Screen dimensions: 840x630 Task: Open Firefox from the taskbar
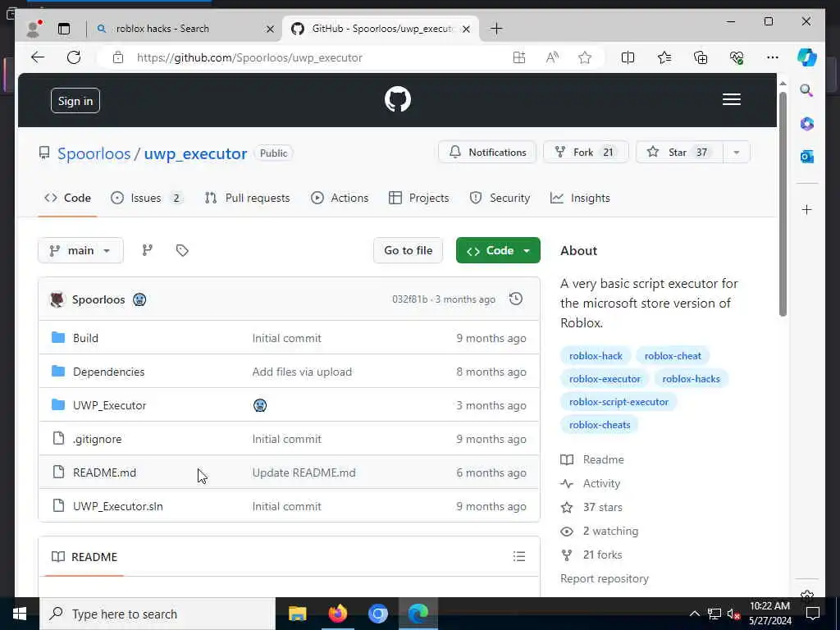[x=337, y=614]
